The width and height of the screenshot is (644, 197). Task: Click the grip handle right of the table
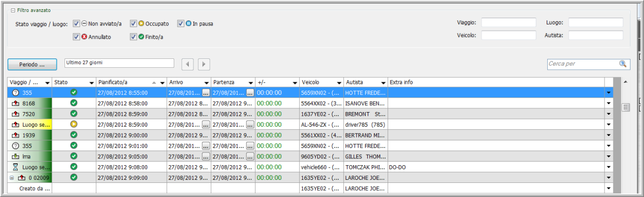626,107
